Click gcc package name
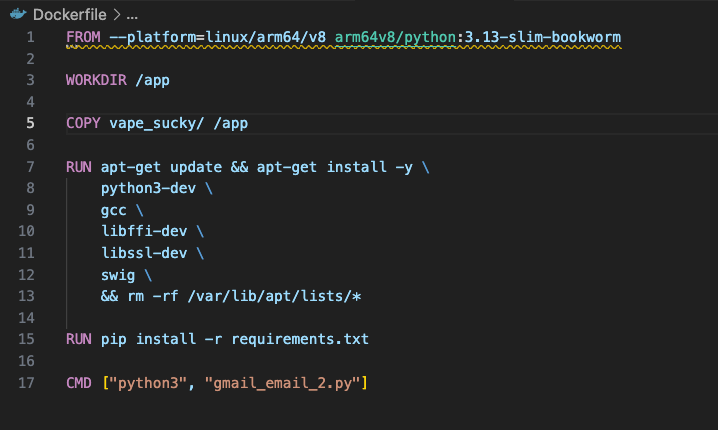The height and width of the screenshot is (430, 718). (x=114, y=210)
